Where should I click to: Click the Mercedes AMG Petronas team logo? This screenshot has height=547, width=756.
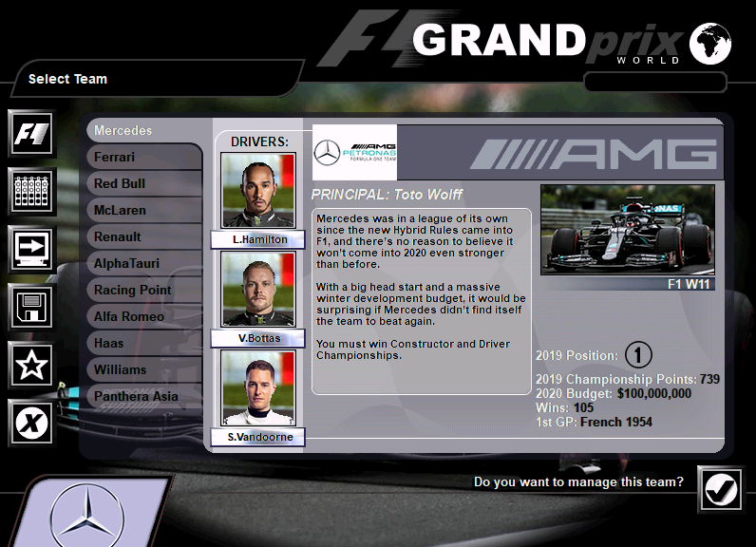[x=355, y=152]
